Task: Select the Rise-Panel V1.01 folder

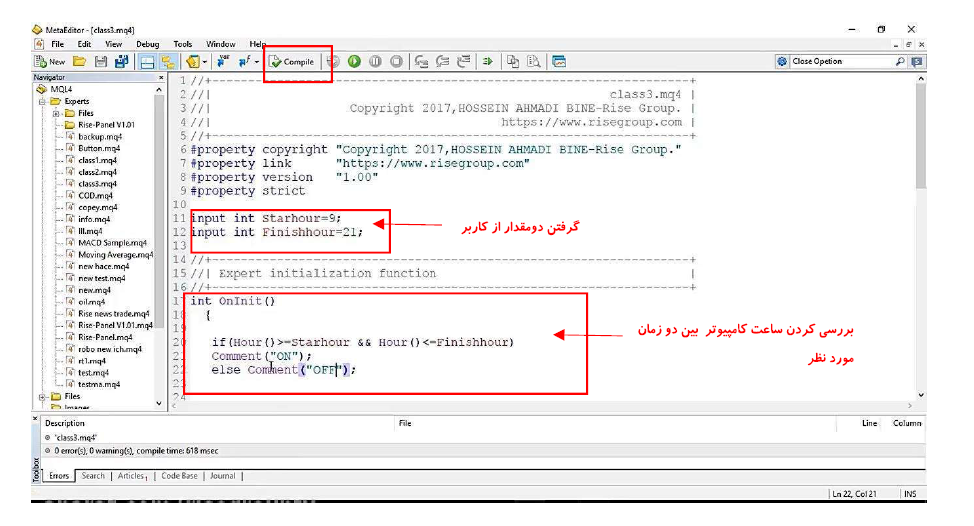Action: [x=106, y=125]
